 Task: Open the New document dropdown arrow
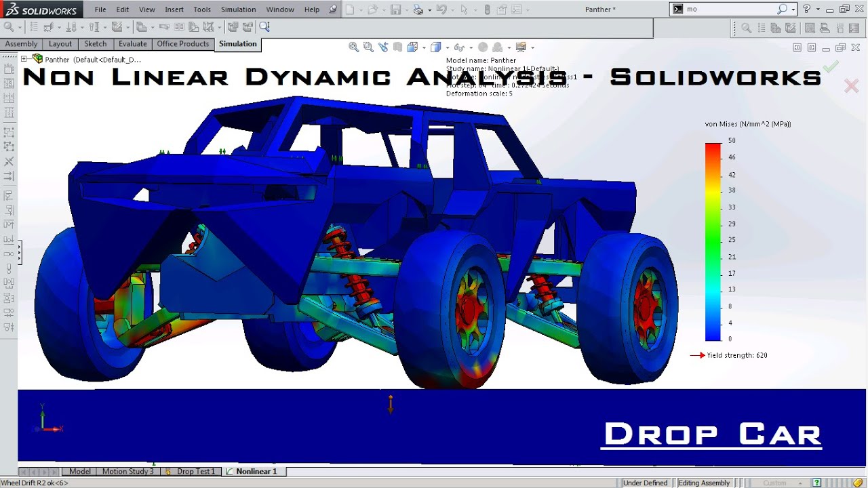(x=361, y=9)
